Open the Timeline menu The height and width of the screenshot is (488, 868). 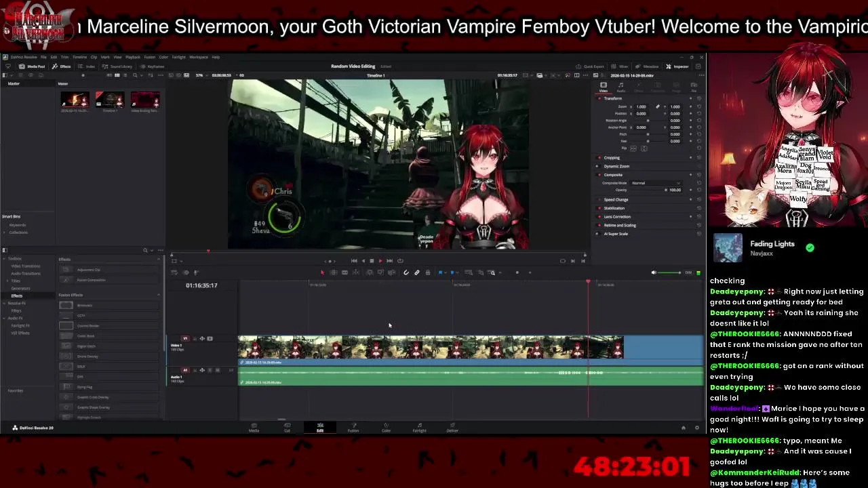click(79, 57)
